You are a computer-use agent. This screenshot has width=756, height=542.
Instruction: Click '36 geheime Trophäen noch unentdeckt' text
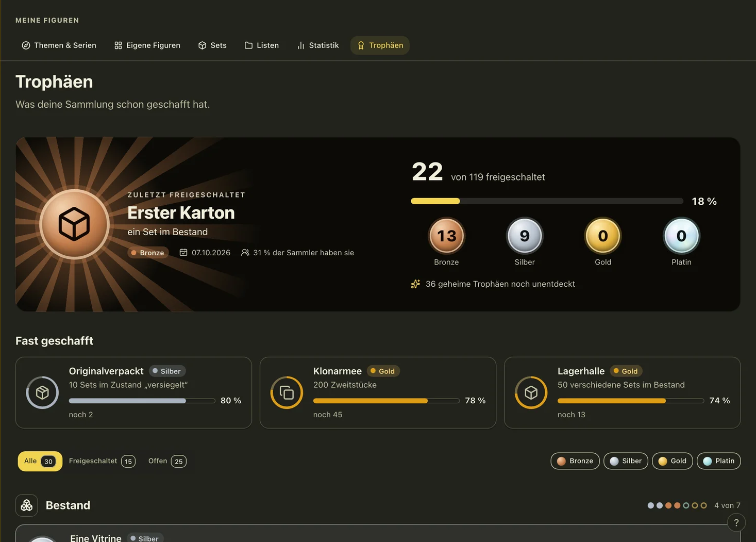click(x=500, y=284)
